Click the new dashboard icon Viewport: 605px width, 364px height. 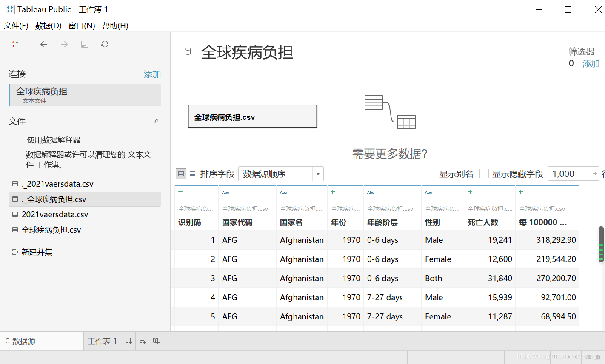pos(143,341)
